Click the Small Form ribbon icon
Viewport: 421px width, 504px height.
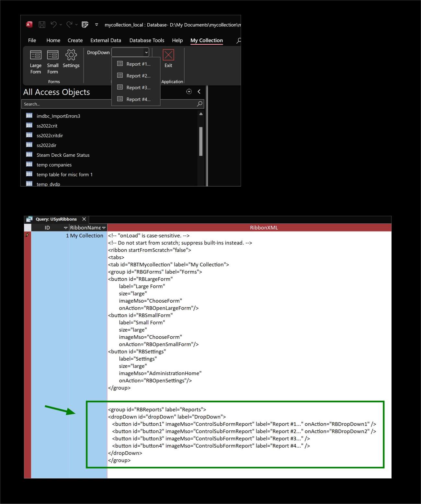(52, 55)
